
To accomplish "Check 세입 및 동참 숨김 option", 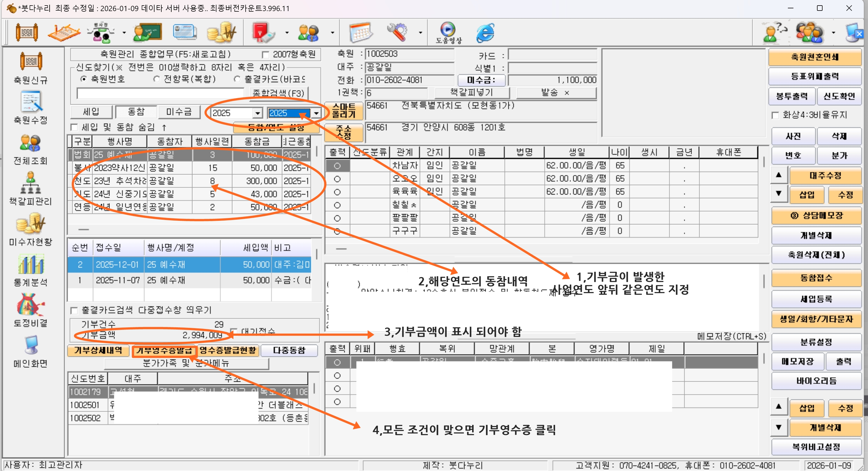I will 74,127.
